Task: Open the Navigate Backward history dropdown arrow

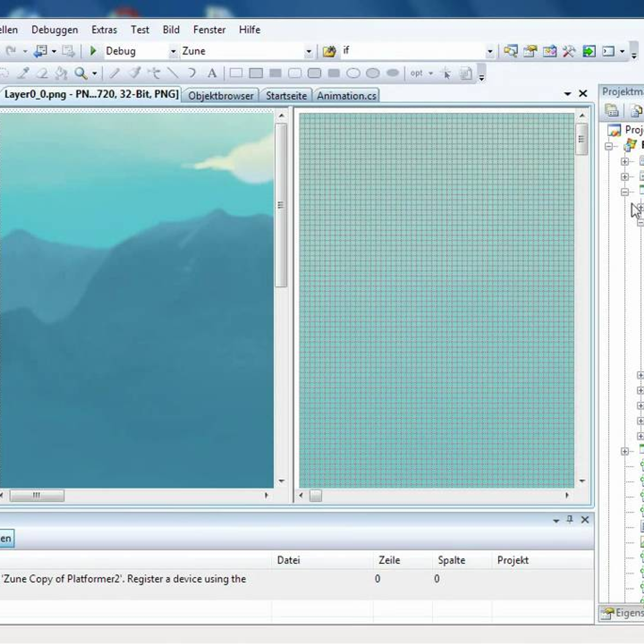Action: click(x=54, y=51)
